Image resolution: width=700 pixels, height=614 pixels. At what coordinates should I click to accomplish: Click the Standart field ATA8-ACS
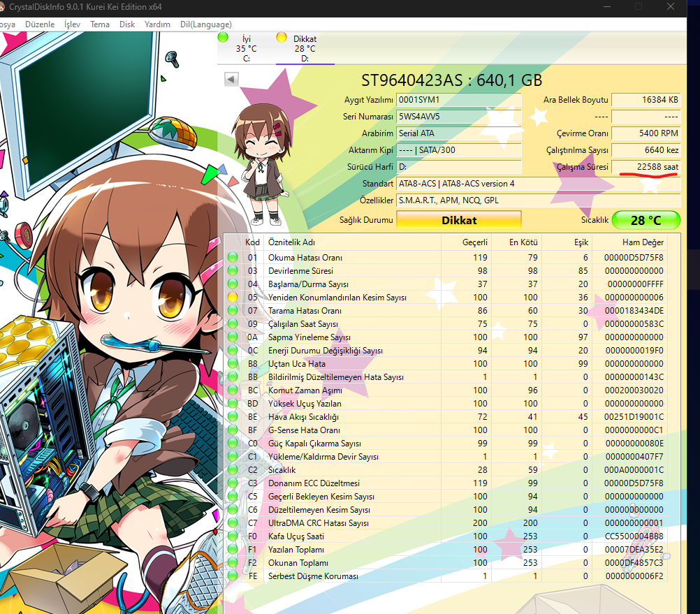coord(539,184)
